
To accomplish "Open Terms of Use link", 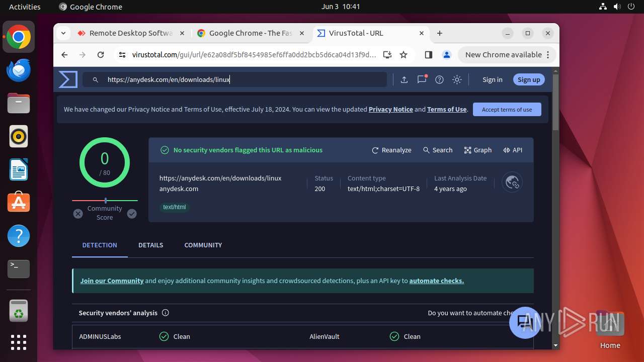I will (x=447, y=109).
